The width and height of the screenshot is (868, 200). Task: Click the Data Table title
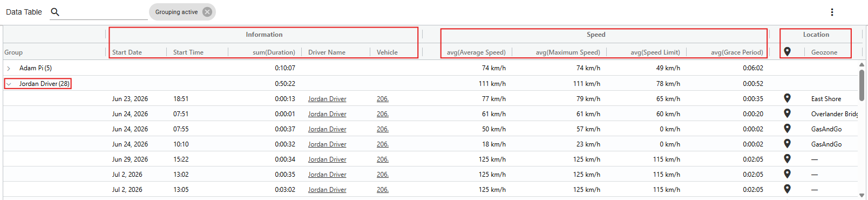[x=24, y=12]
